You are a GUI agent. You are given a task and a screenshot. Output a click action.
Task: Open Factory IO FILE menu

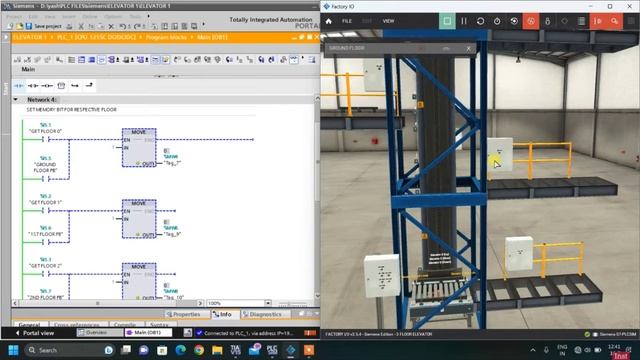347,21
